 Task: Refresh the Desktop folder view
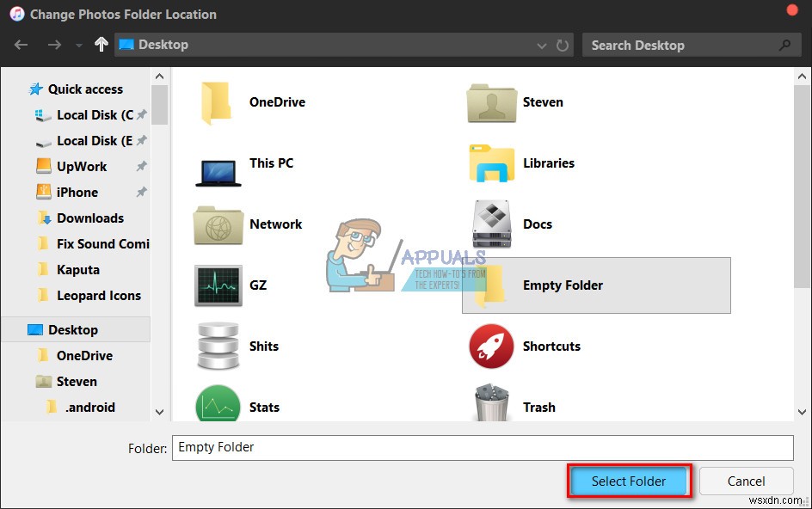point(562,46)
